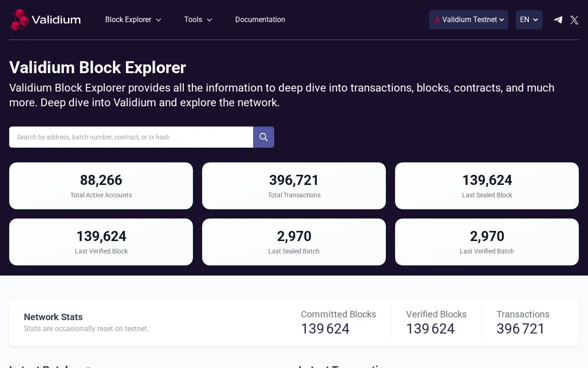588x368 pixels.
Task: Click the 88,266 active accounts value
Action: point(101,180)
